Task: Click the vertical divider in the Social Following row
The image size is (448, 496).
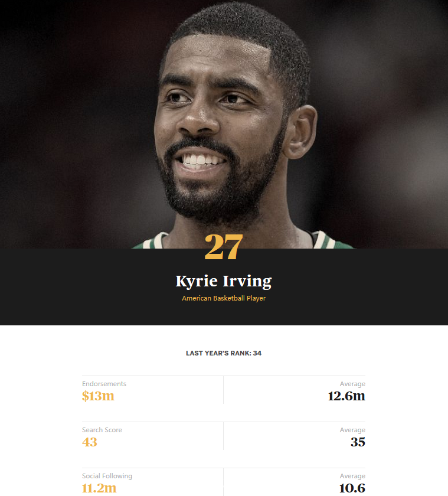Action: click(x=223, y=482)
